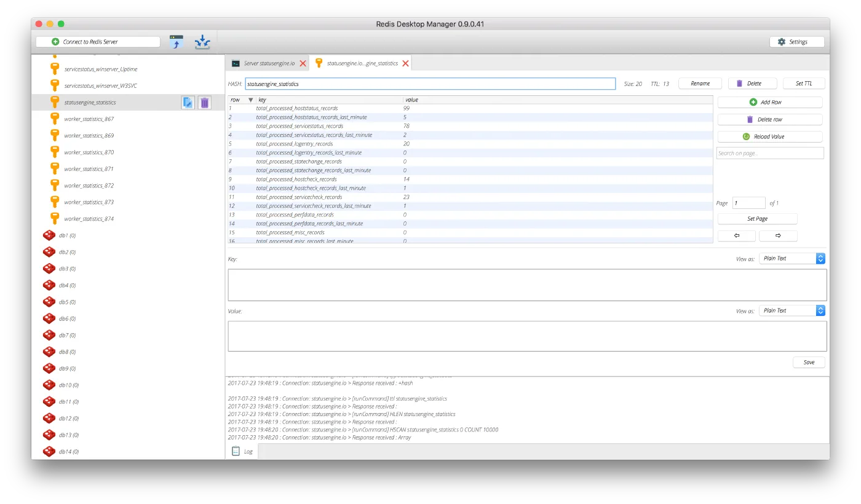Open Key 'View as' Plain Text dropdown

coord(792,258)
